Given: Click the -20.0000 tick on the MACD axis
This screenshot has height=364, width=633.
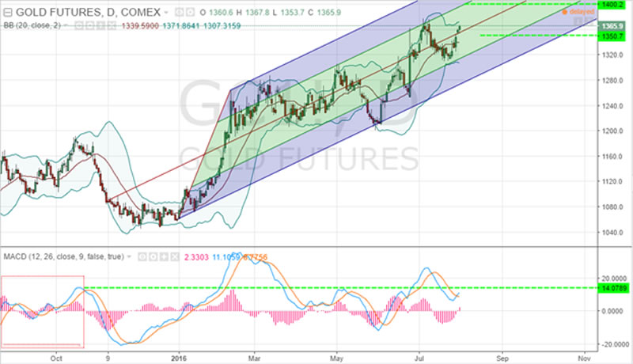Looking at the screenshot, I should (614, 344).
